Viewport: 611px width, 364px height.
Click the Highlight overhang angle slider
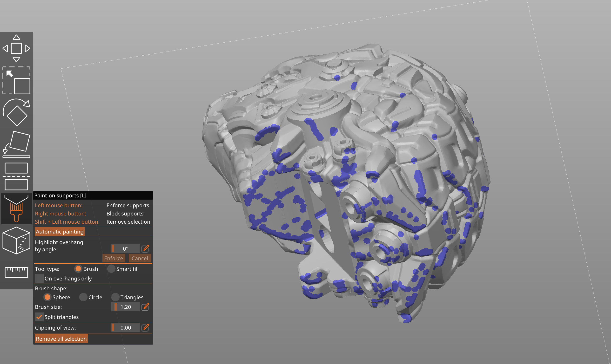(x=126, y=248)
